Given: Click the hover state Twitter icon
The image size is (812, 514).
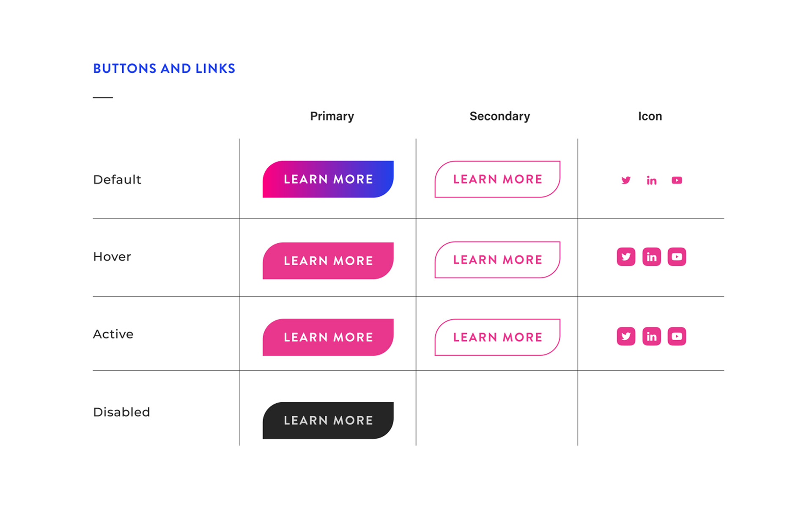Looking at the screenshot, I should (626, 257).
